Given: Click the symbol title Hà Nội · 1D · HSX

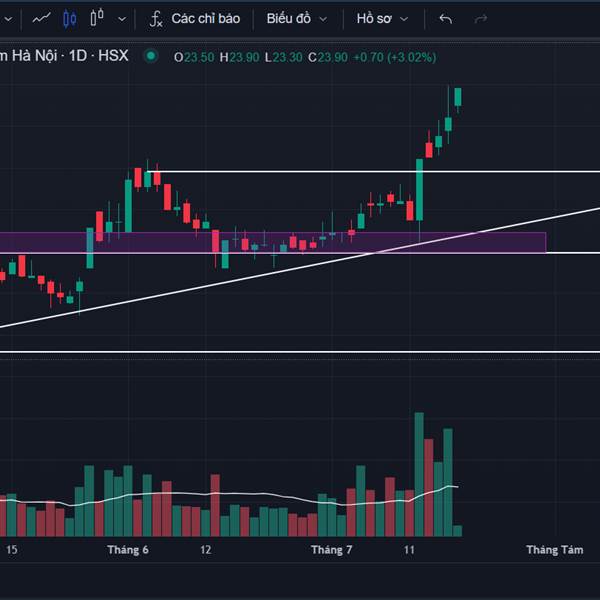Looking at the screenshot, I should coord(64,56).
